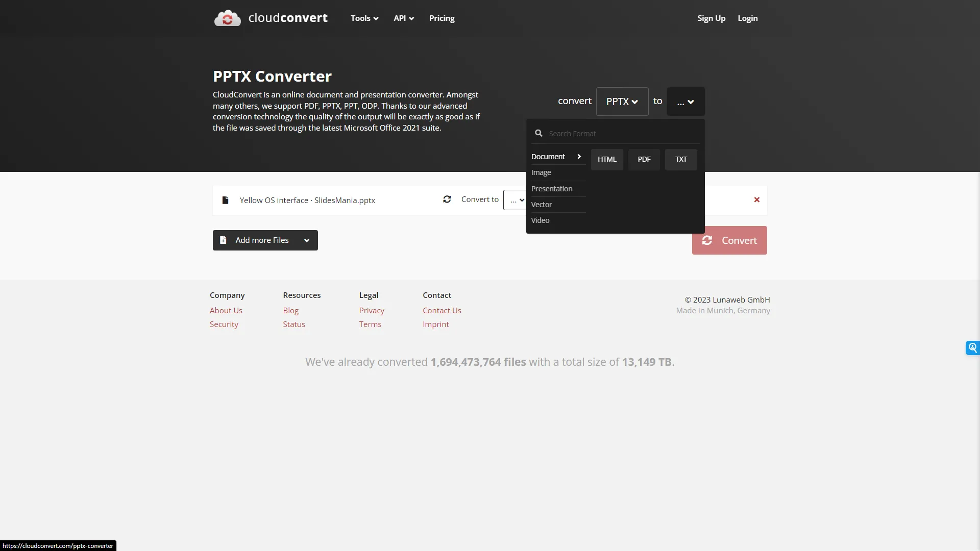Viewport: 980px width, 551px height.
Task: Click the magnifier icon at the right screen edge
Action: (x=973, y=347)
